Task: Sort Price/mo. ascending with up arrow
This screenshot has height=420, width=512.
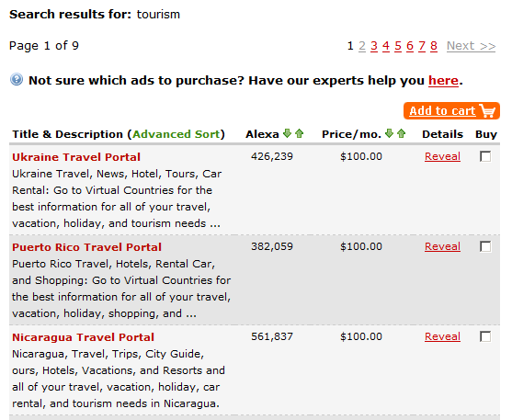Action: 402,133
